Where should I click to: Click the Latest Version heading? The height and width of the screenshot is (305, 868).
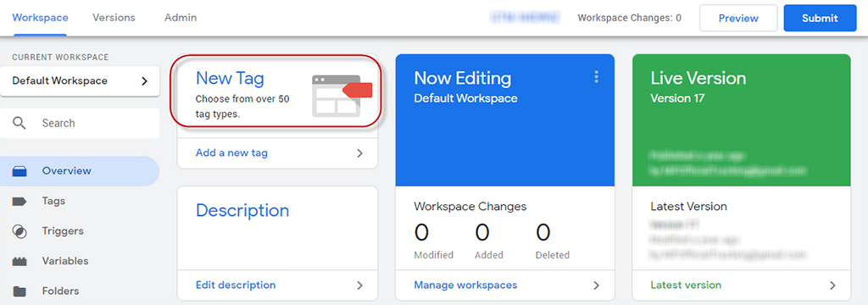688,207
